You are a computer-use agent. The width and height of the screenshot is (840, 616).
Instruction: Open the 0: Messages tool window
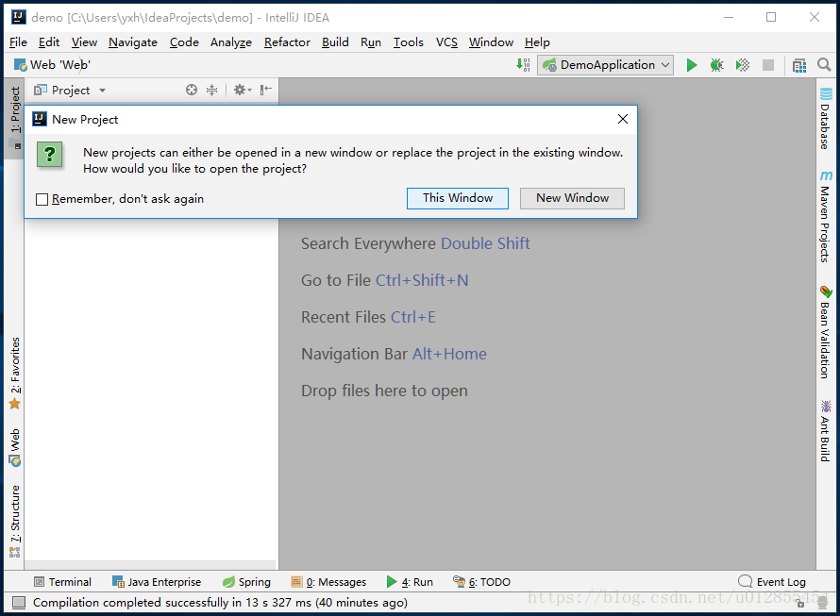click(328, 582)
